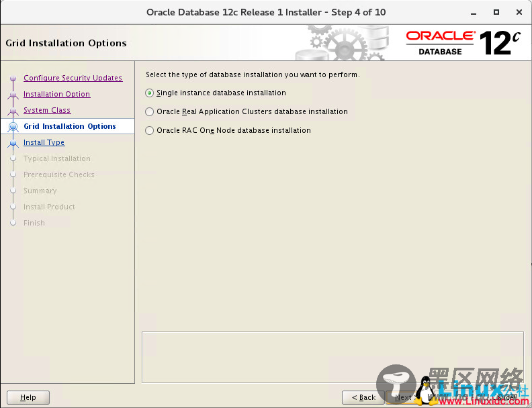Screen dimensions: 532x408
Task: Click the System Class step bullet
Action: click(13, 111)
